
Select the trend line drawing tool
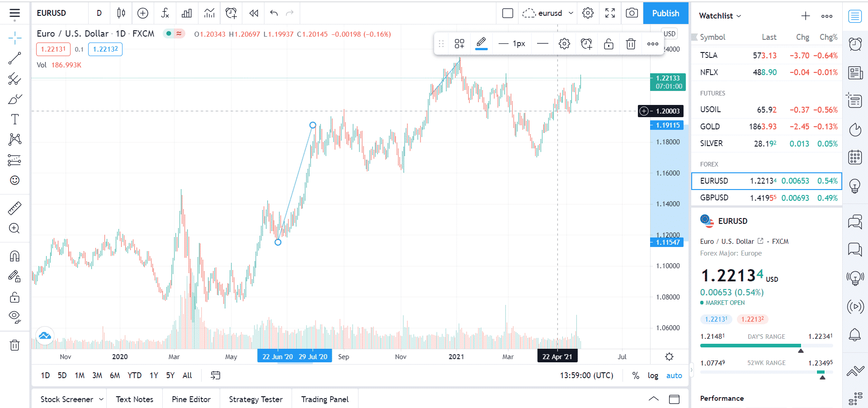click(x=14, y=58)
